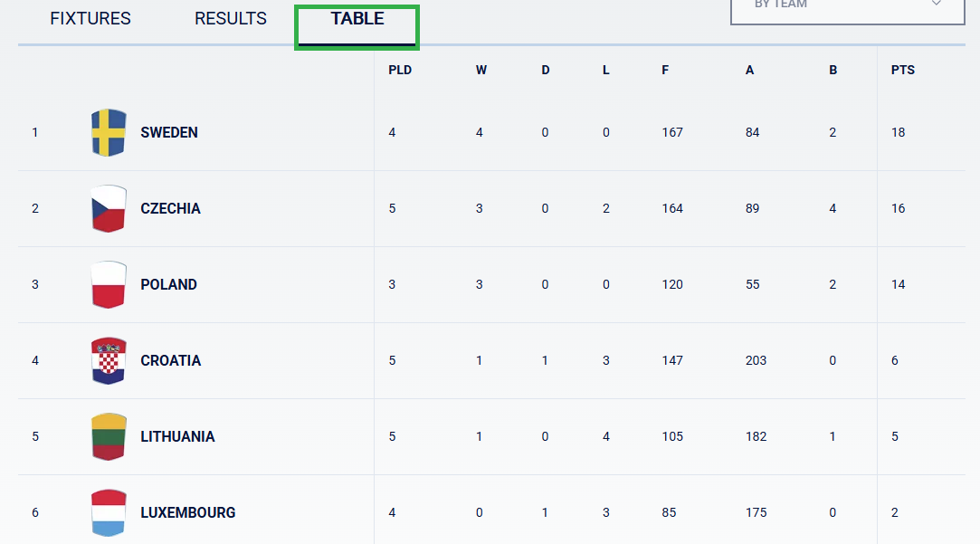Click the Lithuania flag icon
This screenshot has height=544, width=980.
(109, 436)
